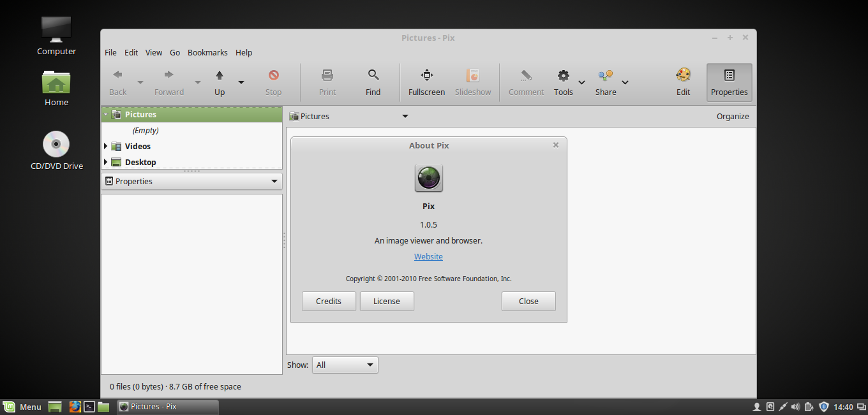Screen dimensions: 868x415
Task: Open the File menu
Action: point(110,52)
